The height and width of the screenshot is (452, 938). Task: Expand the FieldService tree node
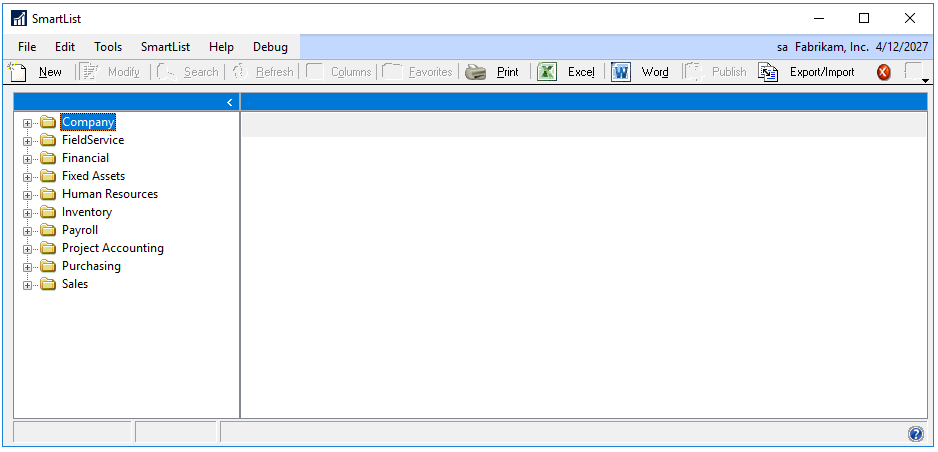point(27,142)
